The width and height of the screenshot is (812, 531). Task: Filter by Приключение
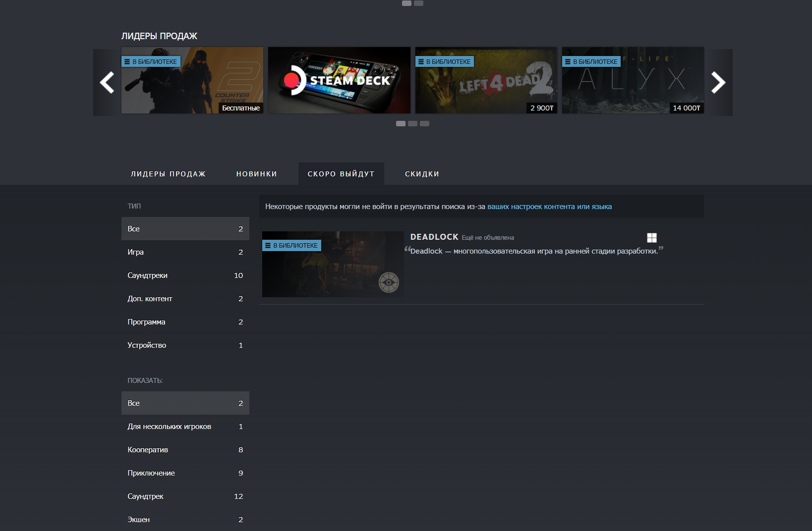[185, 473]
